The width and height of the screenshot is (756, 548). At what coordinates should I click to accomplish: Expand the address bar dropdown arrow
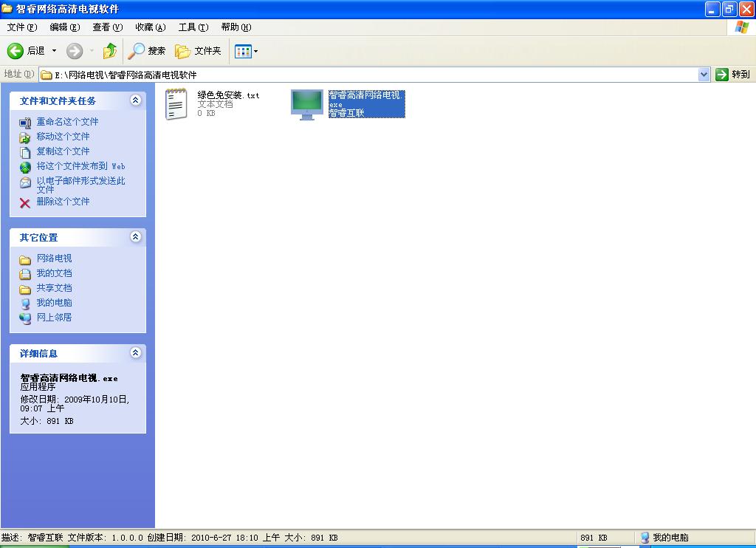[704, 75]
